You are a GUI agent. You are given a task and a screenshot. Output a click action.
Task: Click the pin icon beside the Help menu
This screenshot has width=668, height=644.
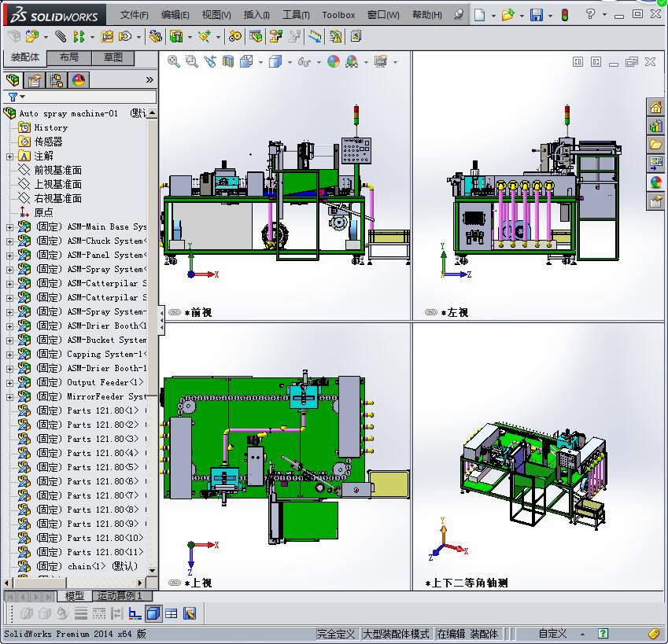coord(459,15)
